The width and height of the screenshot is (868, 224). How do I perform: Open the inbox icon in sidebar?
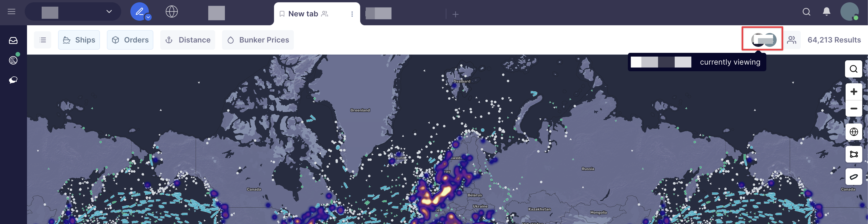click(x=13, y=41)
